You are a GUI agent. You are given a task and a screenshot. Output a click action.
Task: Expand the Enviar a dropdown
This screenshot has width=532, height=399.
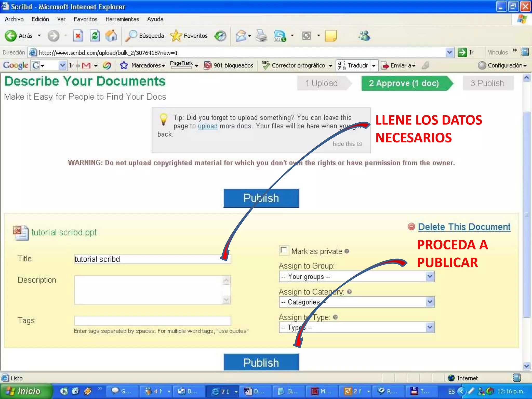coord(414,66)
